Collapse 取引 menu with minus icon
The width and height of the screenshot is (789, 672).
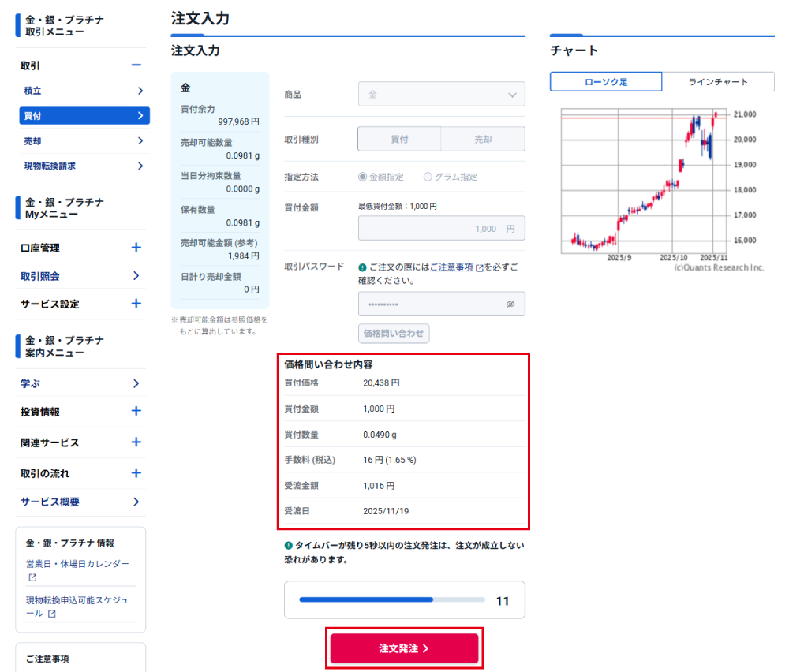(x=136, y=65)
